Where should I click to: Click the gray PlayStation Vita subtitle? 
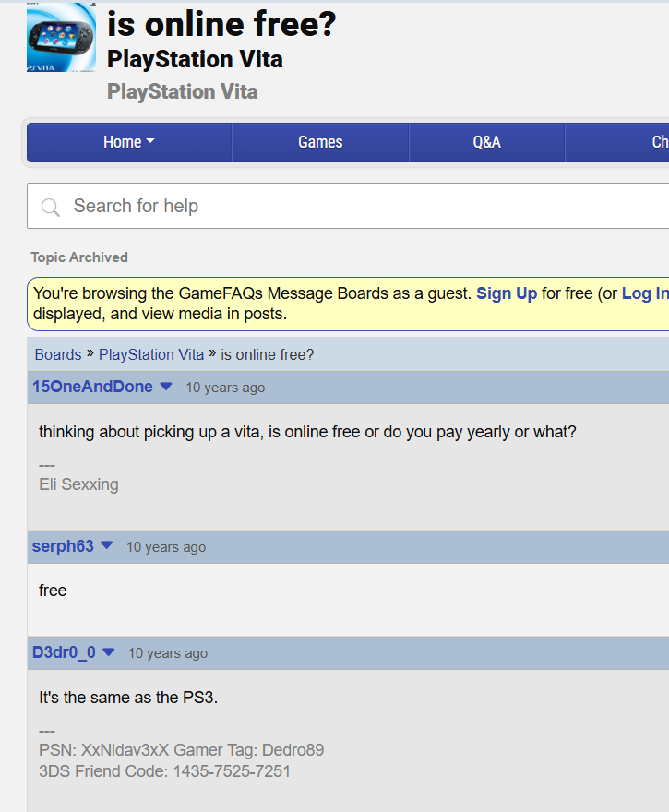point(183,91)
